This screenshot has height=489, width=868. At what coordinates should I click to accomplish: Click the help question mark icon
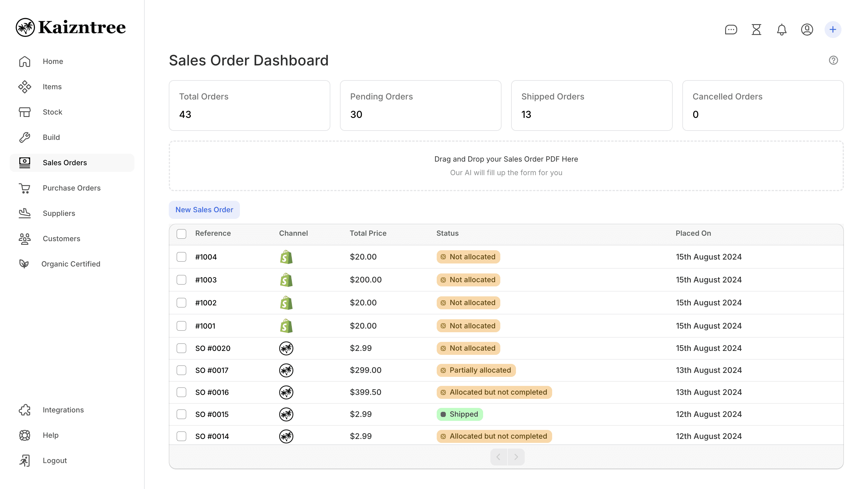point(833,60)
